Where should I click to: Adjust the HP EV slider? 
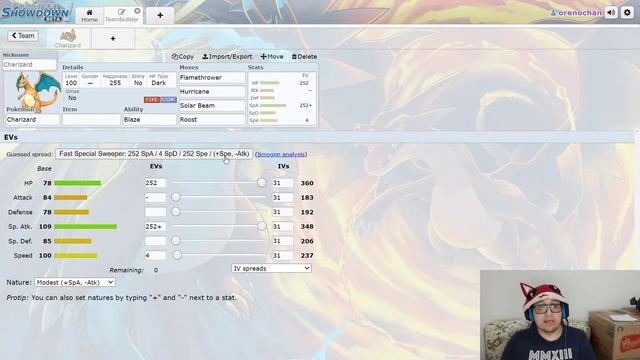pyautogui.click(x=219, y=183)
